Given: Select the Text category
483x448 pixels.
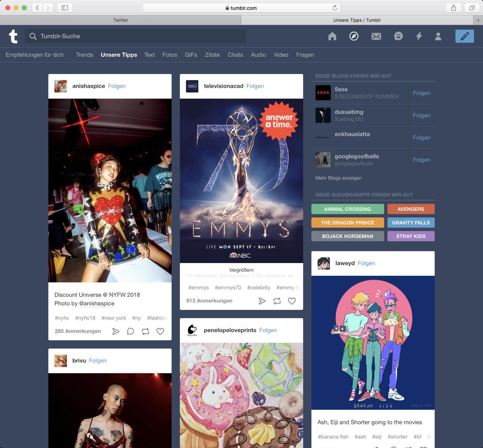Looking at the screenshot, I should pos(149,55).
